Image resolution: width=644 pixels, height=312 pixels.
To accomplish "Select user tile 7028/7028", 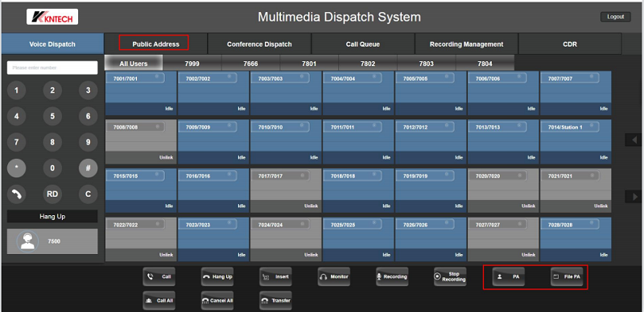I will point(576,239).
